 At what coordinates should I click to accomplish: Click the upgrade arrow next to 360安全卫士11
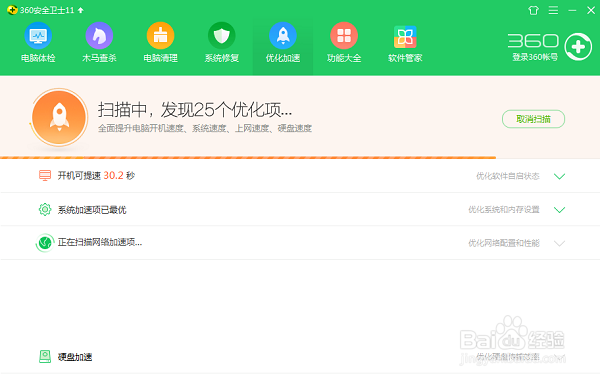pos(80,10)
